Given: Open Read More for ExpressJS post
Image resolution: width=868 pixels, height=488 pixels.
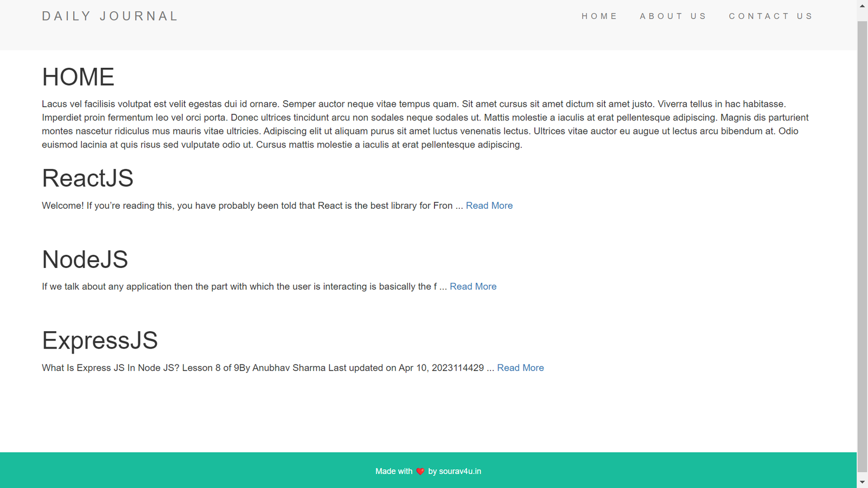Looking at the screenshot, I should tap(520, 368).
